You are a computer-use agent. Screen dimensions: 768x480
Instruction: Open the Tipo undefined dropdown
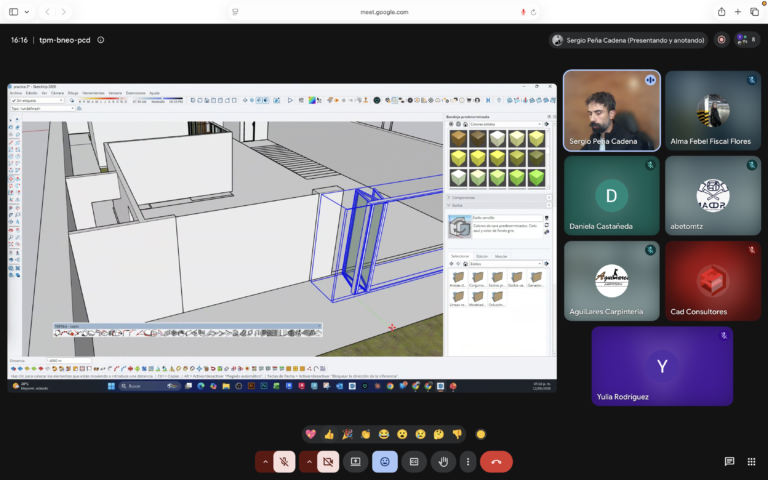43,108
